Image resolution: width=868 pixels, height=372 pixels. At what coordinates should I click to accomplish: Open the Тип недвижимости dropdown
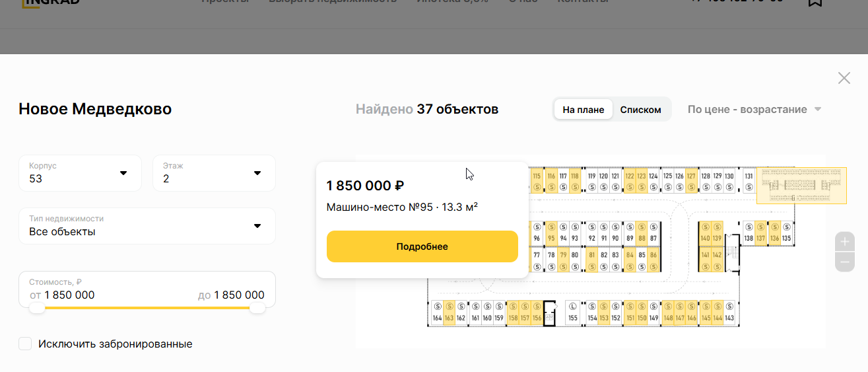tap(147, 226)
